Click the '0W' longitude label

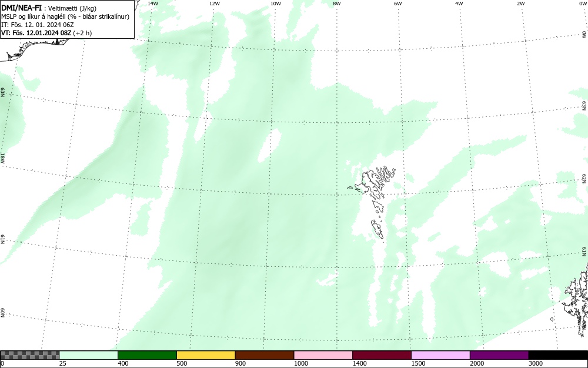point(582,4)
